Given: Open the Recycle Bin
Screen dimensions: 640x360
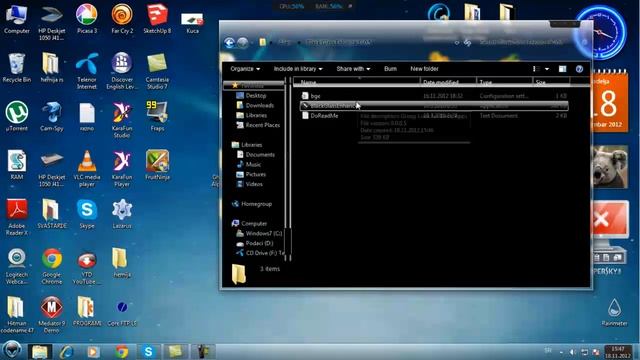Looking at the screenshot, I should [x=17, y=68].
